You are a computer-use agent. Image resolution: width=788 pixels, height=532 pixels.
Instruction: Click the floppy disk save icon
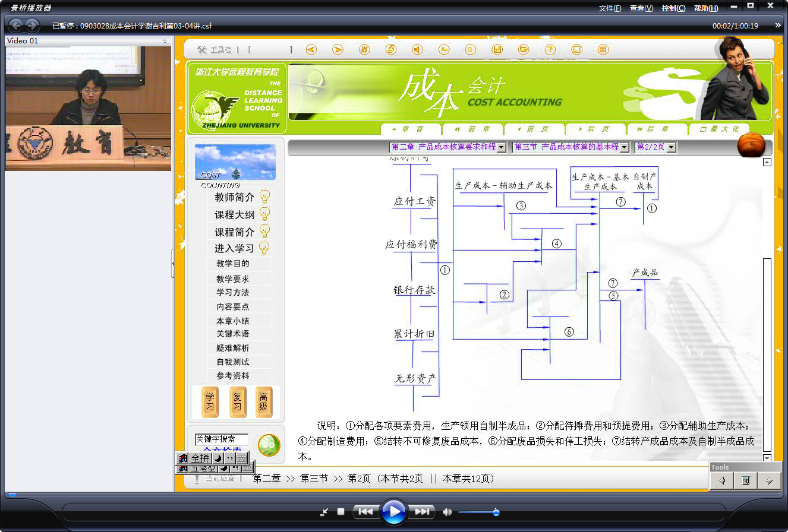[x=497, y=50]
